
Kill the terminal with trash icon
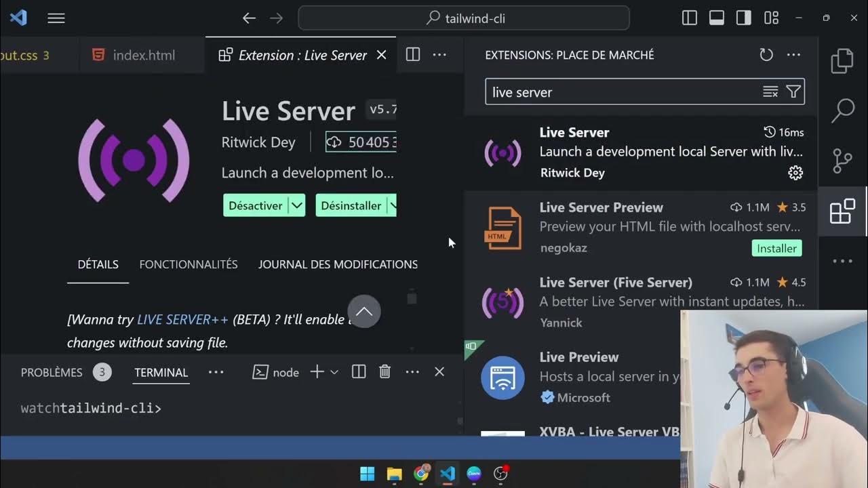point(384,371)
